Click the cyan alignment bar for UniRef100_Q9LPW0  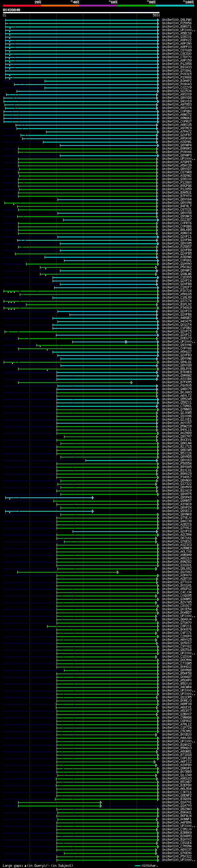(82, 20)
